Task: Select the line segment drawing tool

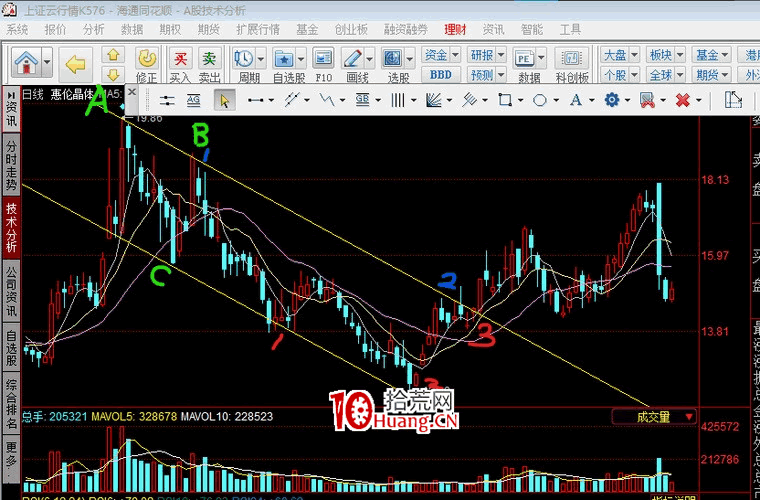Action: (x=255, y=100)
